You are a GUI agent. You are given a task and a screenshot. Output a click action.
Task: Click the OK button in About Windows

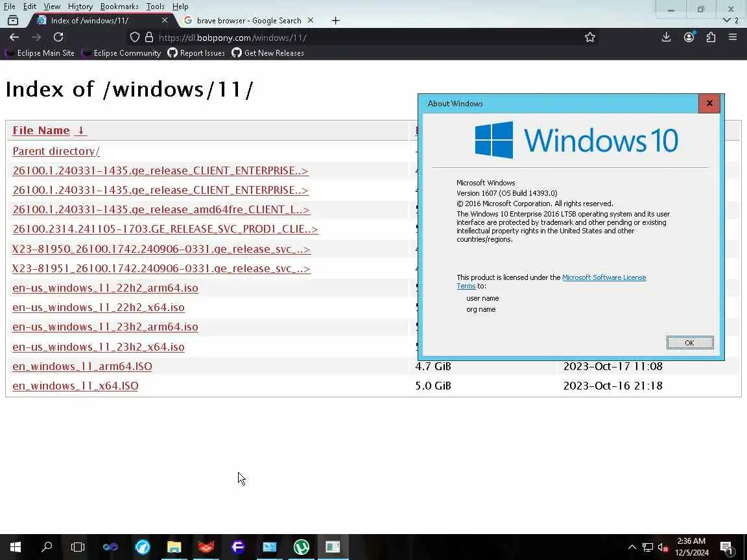pos(689,342)
